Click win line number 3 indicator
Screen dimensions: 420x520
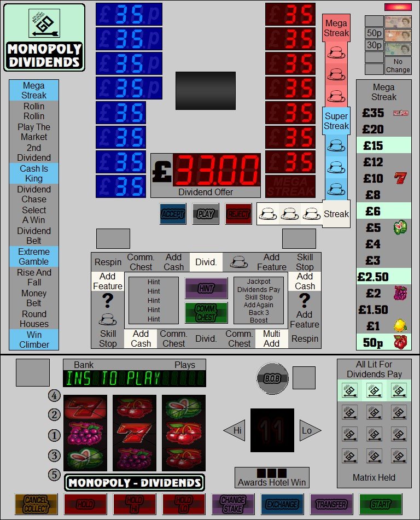click(x=54, y=455)
